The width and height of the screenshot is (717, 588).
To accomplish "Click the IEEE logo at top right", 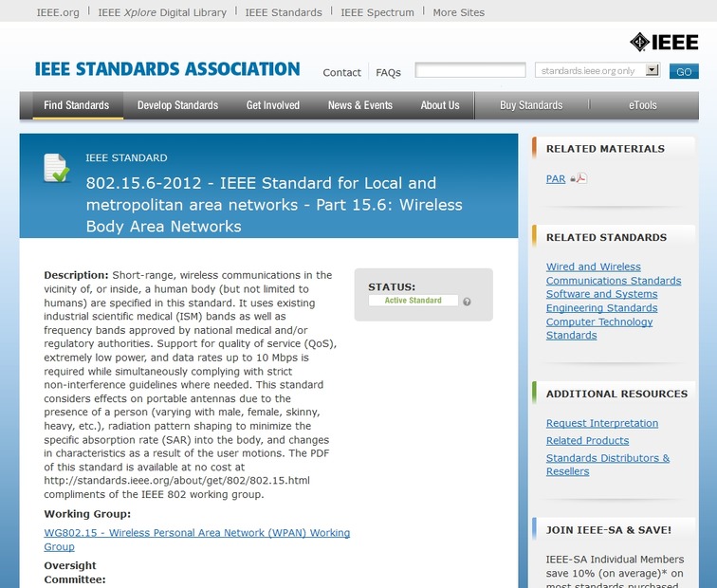I will pos(664,42).
